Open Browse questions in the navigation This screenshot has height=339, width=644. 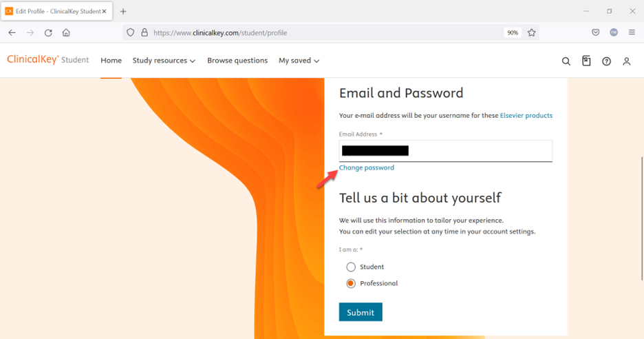click(237, 61)
